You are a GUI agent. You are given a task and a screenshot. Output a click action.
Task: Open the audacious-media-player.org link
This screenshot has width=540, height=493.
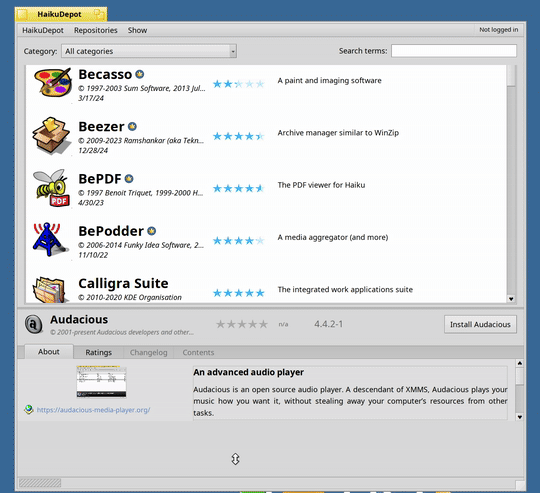[93, 410]
